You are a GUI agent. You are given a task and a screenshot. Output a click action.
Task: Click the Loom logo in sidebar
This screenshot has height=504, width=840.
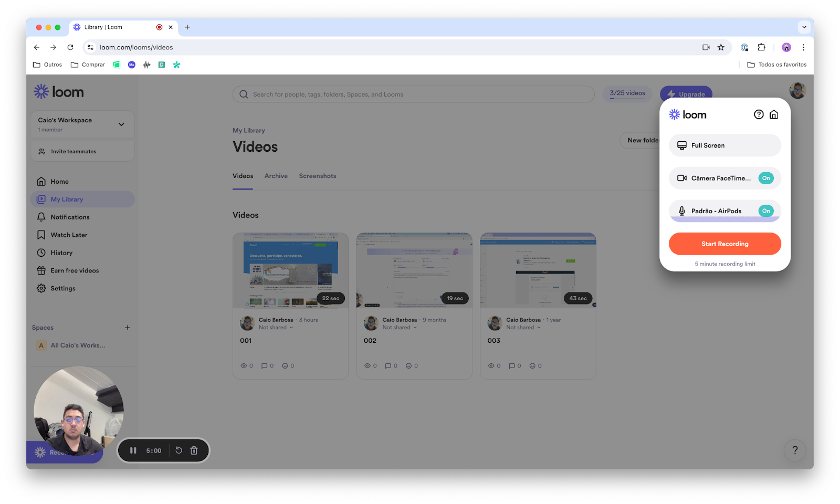tap(59, 92)
